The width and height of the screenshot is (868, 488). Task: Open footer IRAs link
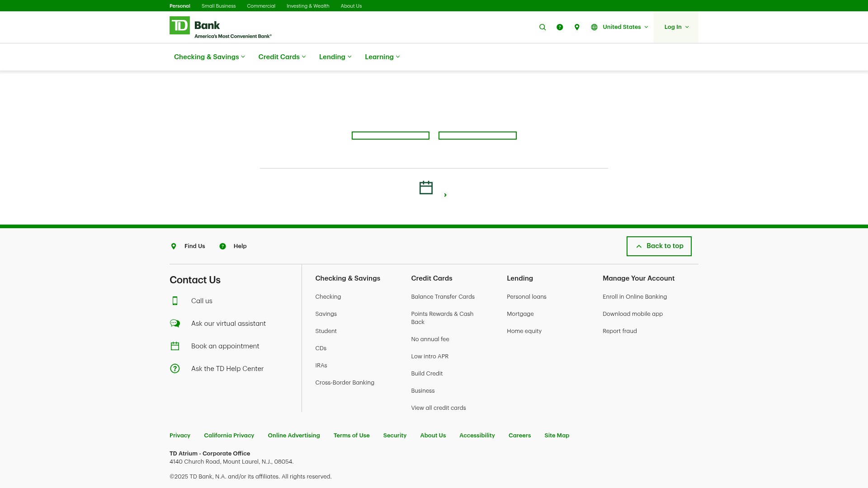tap(321, 366)
